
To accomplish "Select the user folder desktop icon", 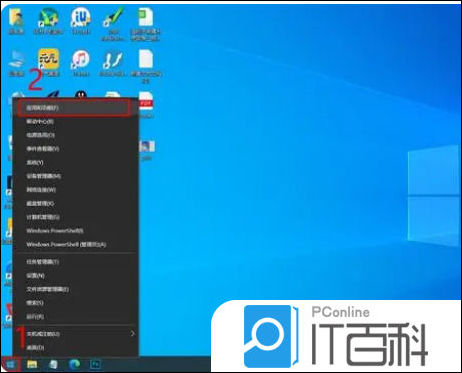I will 16,21.
